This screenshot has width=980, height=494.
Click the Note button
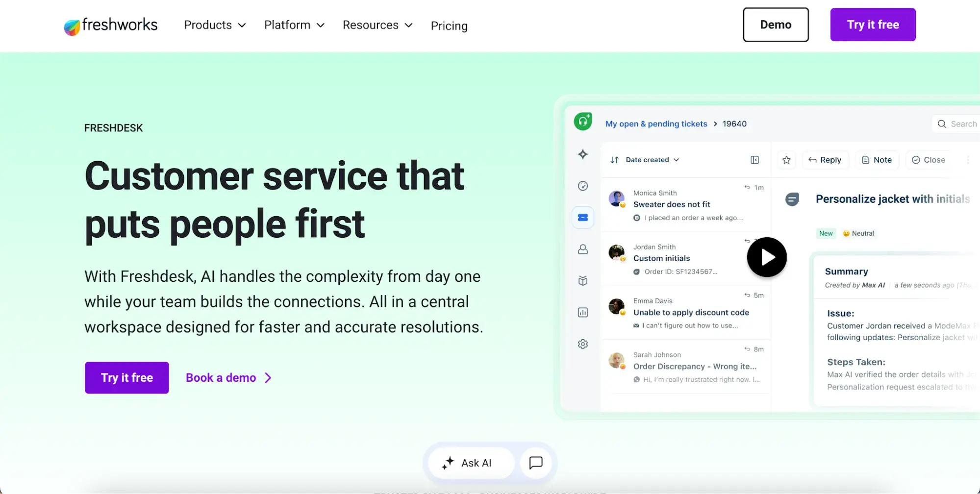pos(877,160)
